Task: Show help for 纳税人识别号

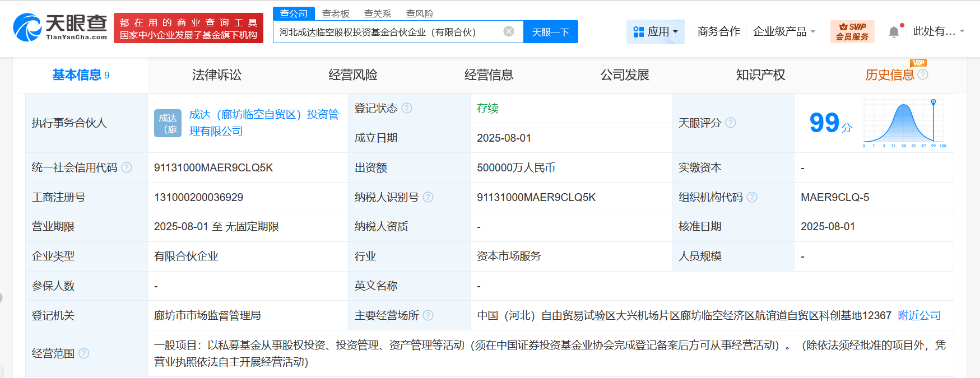Action: [428, 197]
